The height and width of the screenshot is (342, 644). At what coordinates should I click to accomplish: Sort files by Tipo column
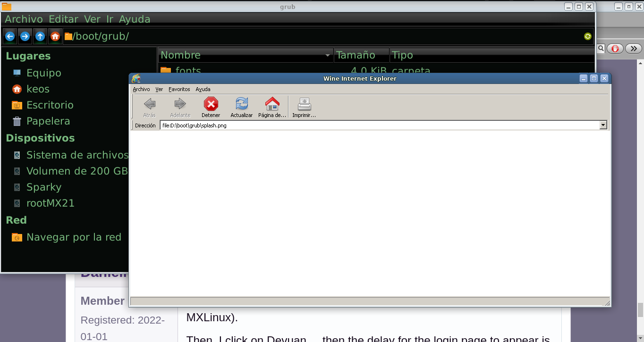tap(491, 55)
